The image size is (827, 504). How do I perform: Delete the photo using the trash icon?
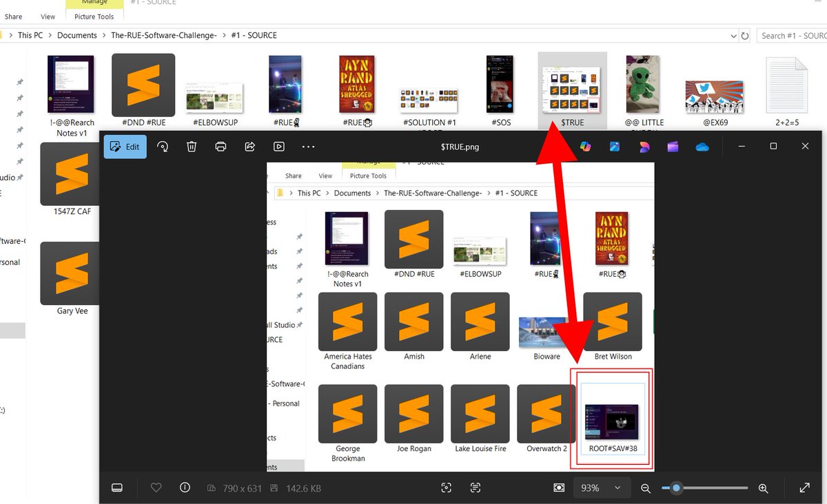[192, 147]
